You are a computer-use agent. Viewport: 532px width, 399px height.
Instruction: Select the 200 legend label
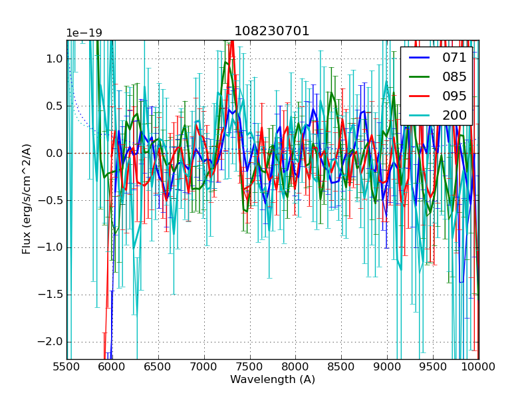coord(454,114)
